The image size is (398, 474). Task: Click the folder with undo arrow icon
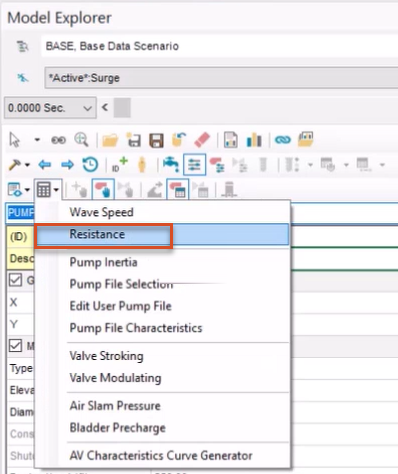coord(178,140)
